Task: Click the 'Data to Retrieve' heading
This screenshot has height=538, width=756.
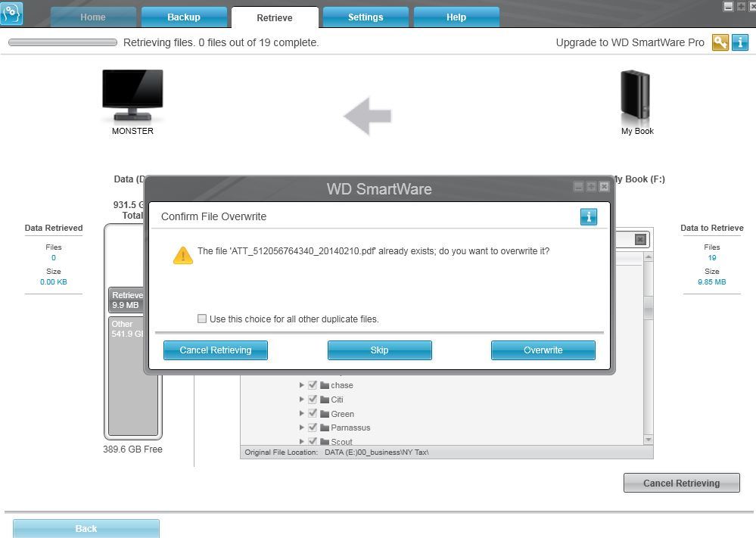Action: pos(711,228)
